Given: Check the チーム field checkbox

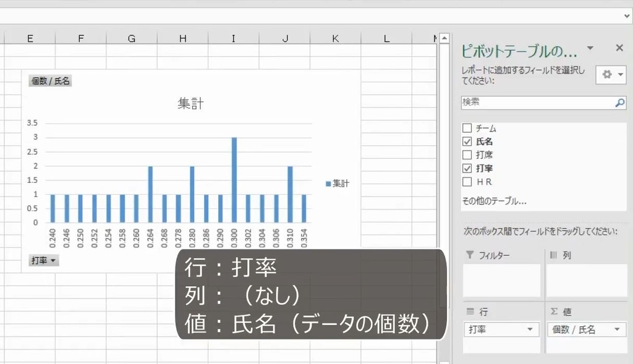Looking at the screenshot, I should pos(467,129).
